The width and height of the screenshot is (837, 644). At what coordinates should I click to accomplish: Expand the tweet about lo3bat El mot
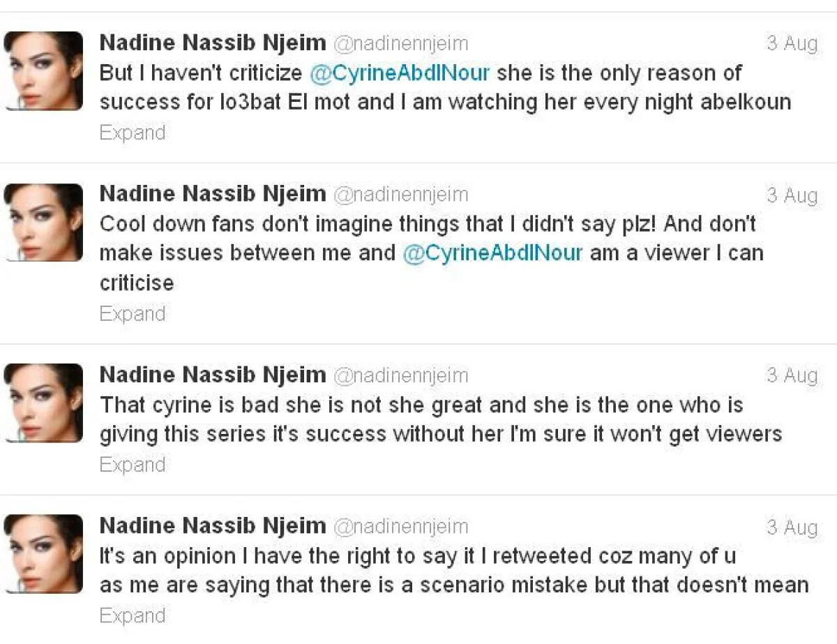click(133, 133)
